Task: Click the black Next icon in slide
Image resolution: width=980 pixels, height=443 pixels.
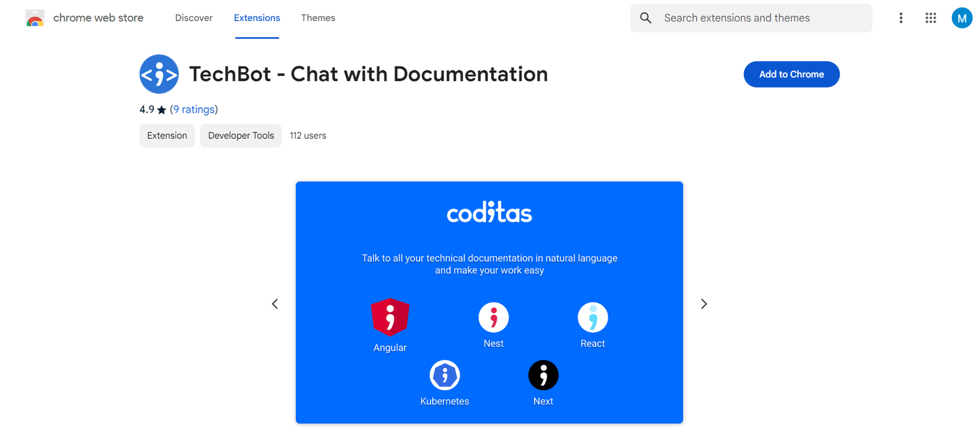Action: pyautogui.click(x=543, y=375)
